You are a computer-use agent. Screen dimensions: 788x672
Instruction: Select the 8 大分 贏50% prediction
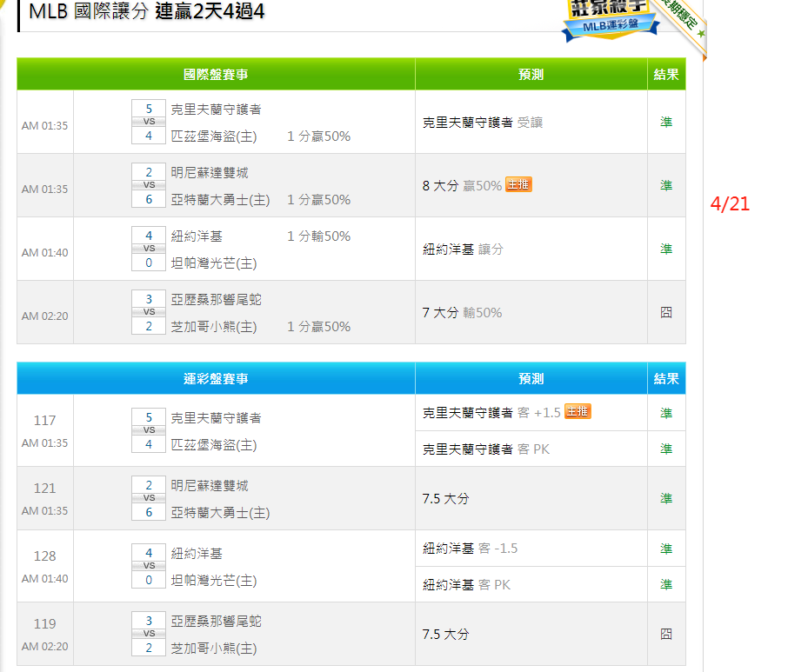(x=462, y=186)
